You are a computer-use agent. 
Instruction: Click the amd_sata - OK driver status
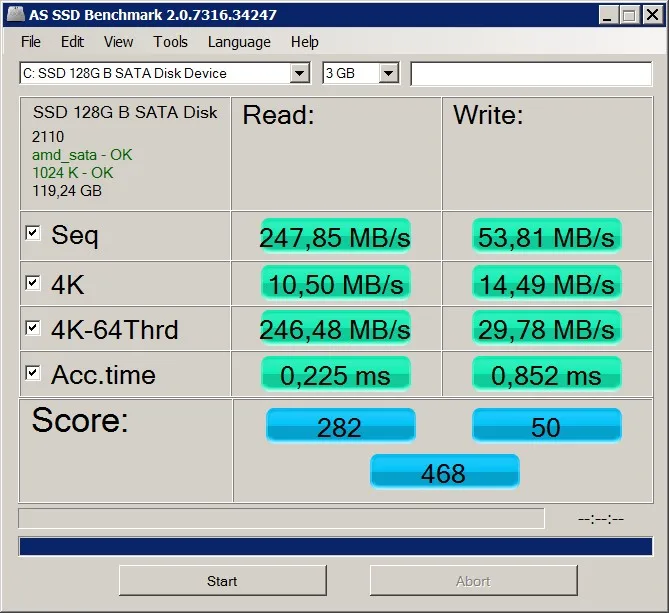click(82, 155)
